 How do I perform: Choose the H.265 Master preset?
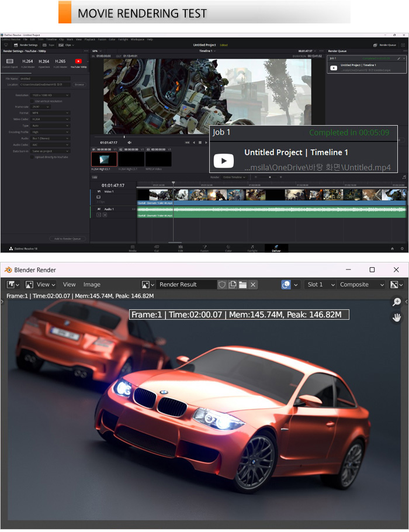click(x=60, y=61)
